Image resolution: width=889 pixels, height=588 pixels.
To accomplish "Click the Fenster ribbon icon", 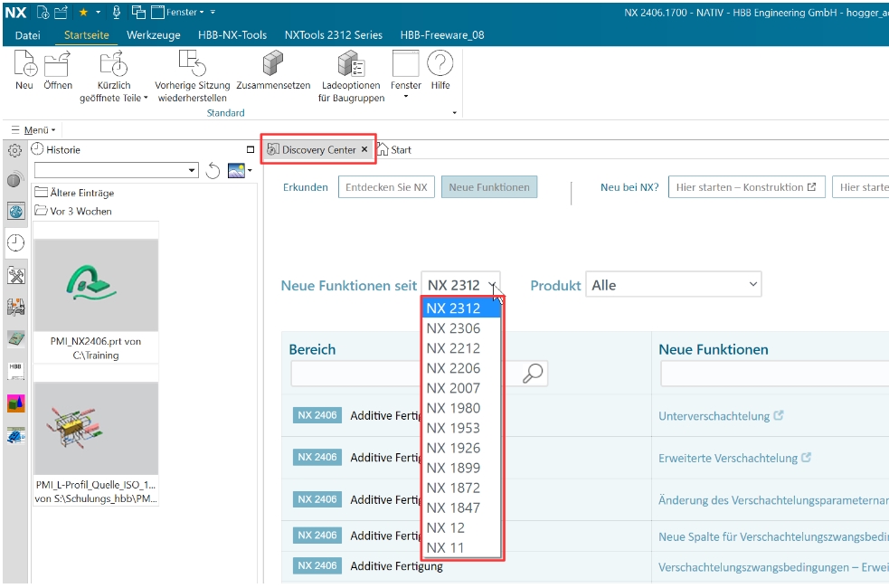I will pos(405,63).
